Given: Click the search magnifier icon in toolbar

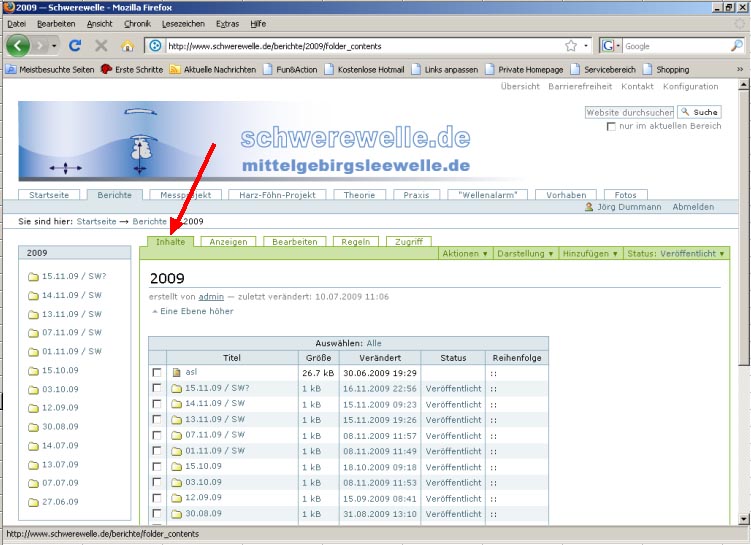Looking at the screenshot, I should (736, 45).
